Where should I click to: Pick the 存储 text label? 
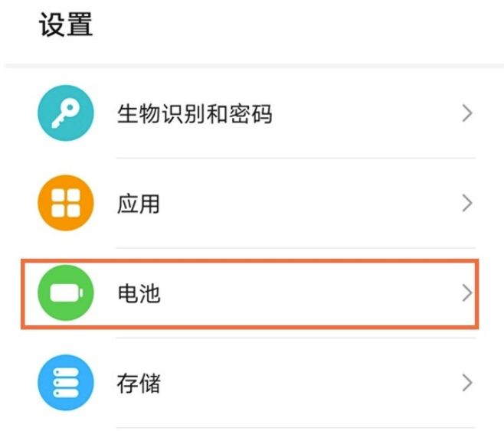[139, 383]
